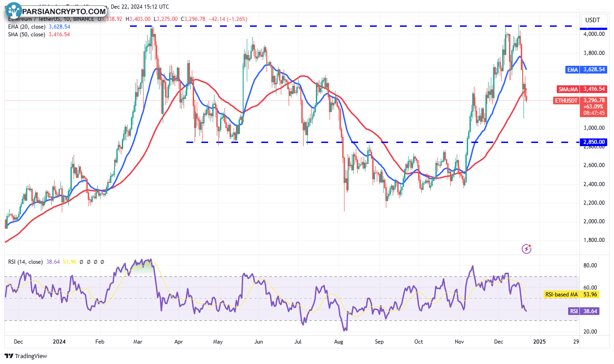Click the Jul label on time axis

[x=298, y=341]
